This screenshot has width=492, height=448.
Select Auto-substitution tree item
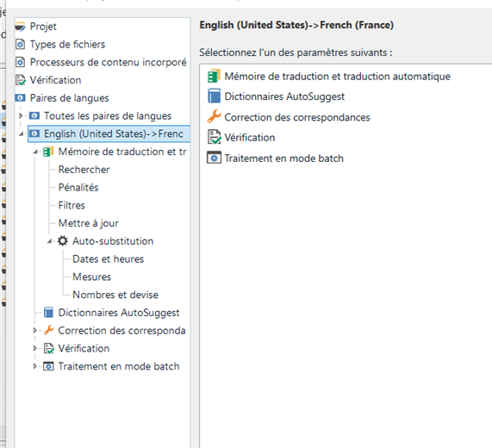click(113, 241)
